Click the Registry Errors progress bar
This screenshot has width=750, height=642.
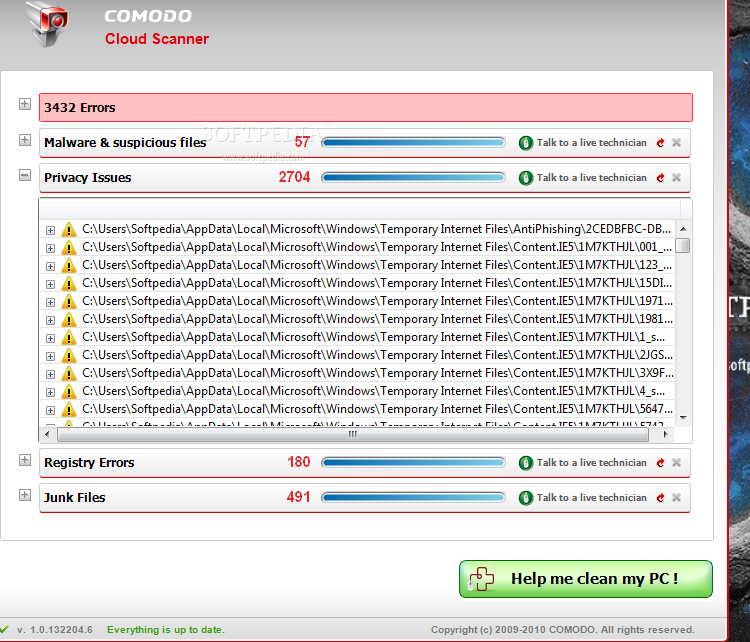click(413, 462)
